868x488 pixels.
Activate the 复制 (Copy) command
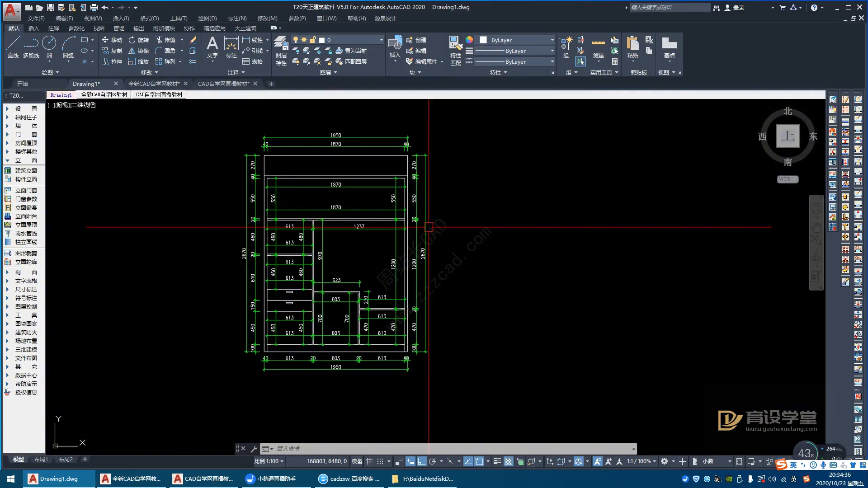click(x=112, y=51)
